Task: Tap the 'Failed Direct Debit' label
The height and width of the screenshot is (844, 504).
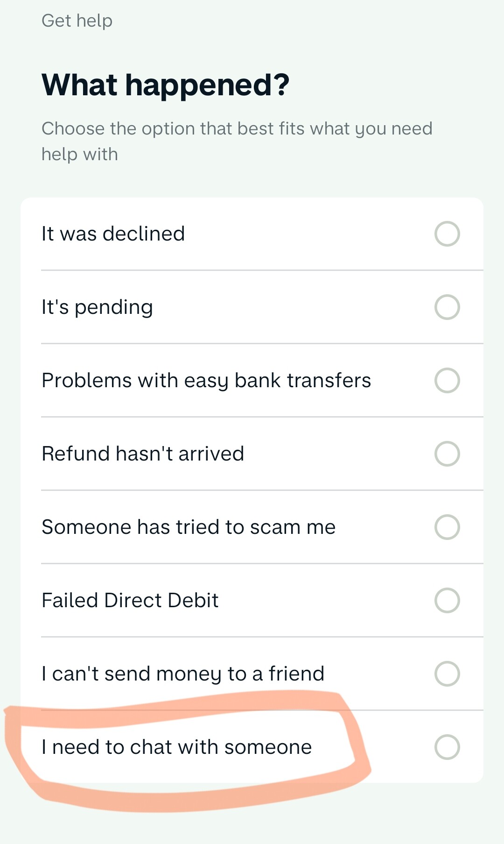Action: [x=130, y=600]
